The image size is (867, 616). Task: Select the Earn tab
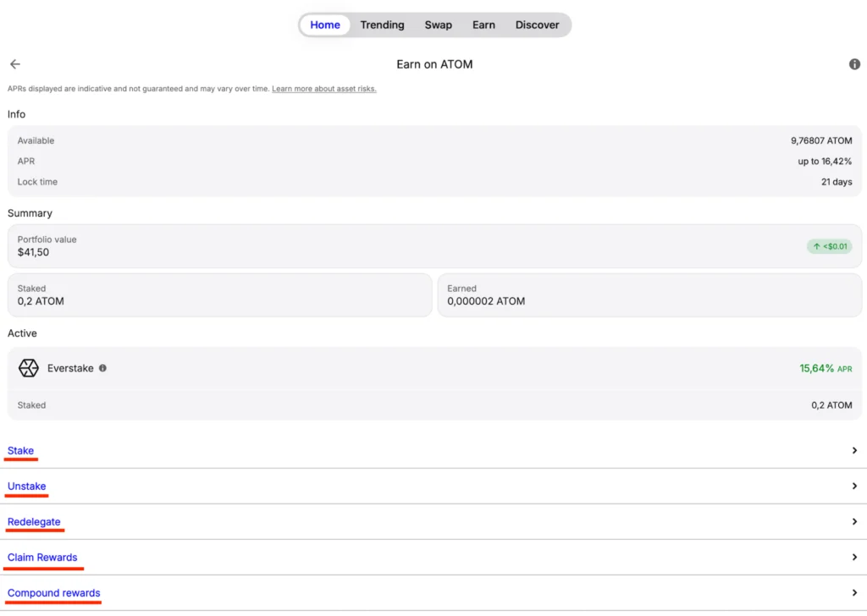(483, 25)
